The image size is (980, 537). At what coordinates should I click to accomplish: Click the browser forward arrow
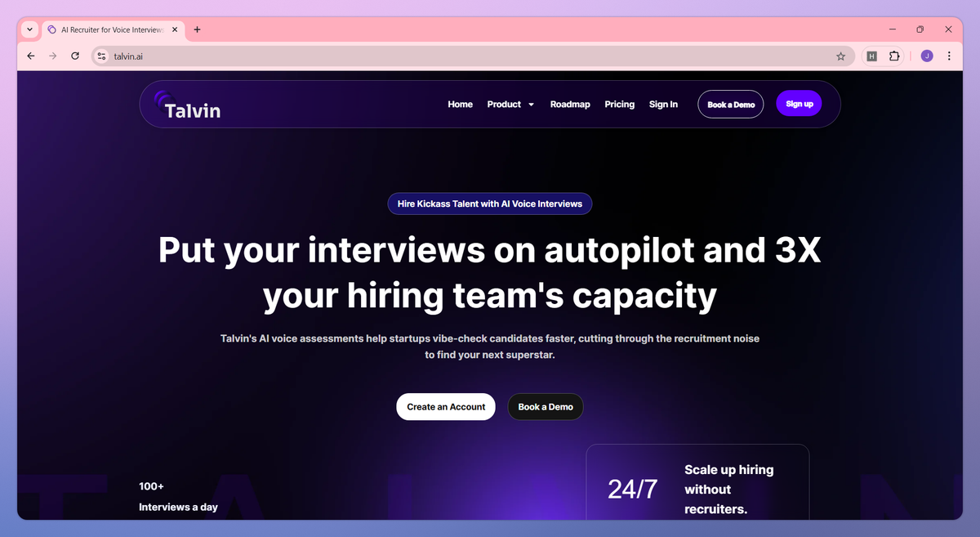[x=53, y=56]
